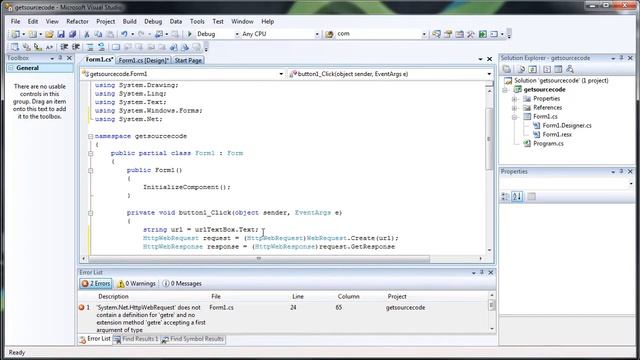
Task: Expand the References node in Solution Explorer
Action: point(515,108)
